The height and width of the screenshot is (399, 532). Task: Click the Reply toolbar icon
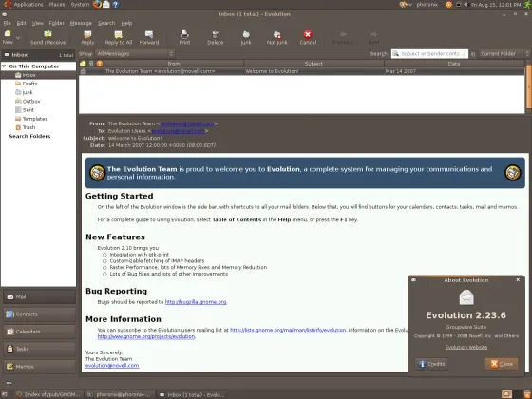pyautogui.click(x=87, y=34)
